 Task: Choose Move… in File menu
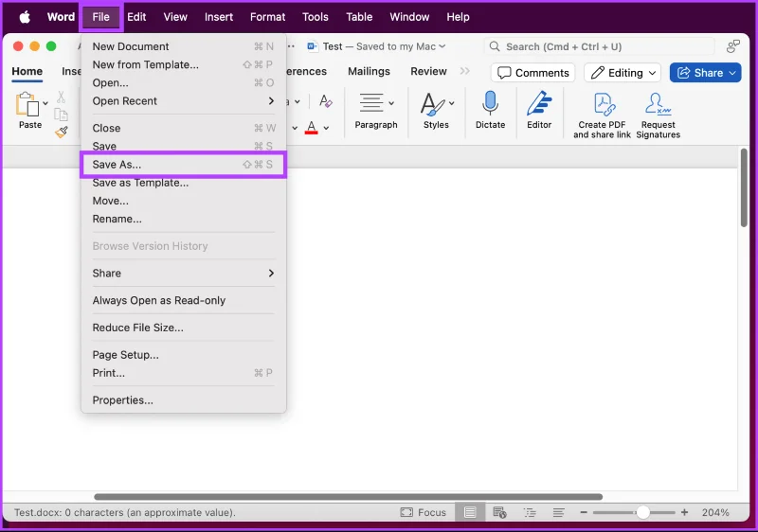coord(183,201)
